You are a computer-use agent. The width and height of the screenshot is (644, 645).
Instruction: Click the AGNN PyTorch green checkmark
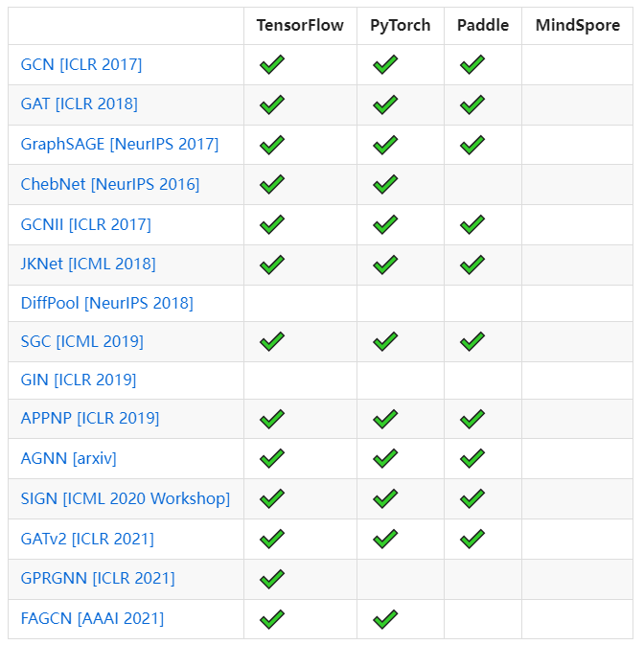(x=385, y=459)
